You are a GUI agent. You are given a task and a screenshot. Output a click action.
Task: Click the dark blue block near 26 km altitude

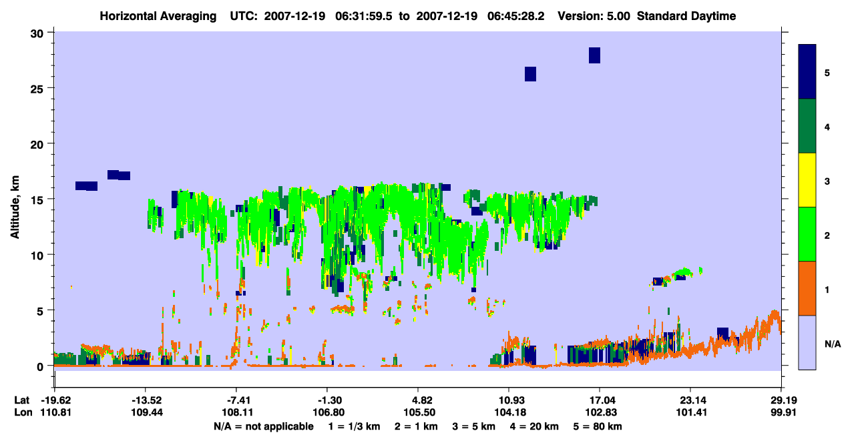tap(530, 74)
